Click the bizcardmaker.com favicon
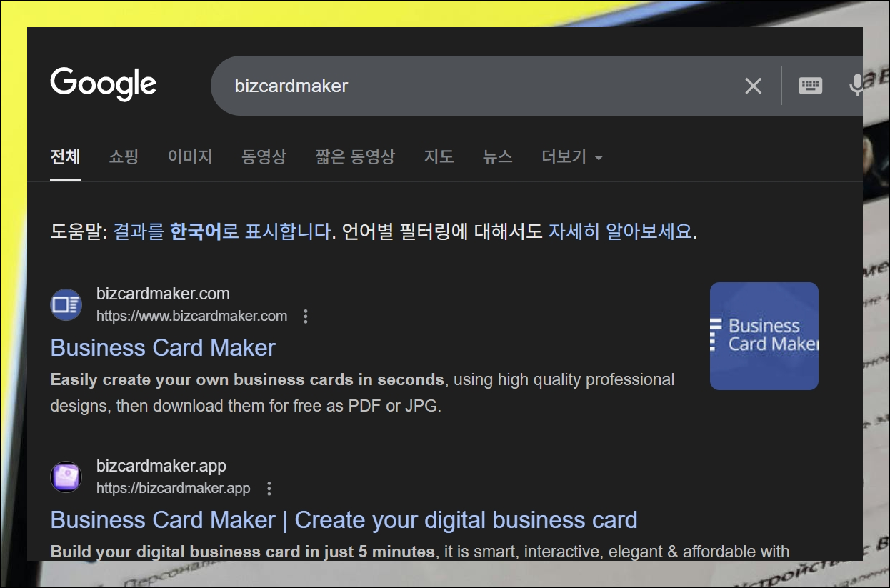This screenshot has width=890, height=588. point(66,305)
